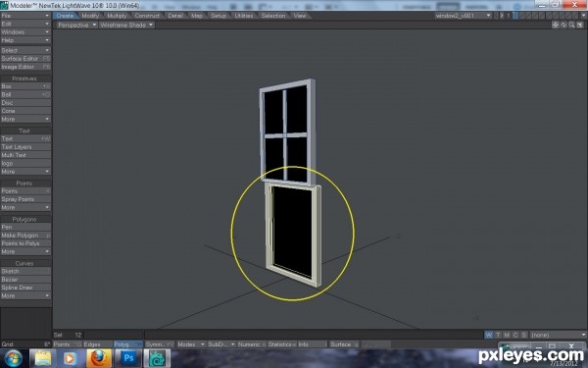Select the Disc primitive tool
This screenshot has width=588, height=368.
(x=25, y=102)
